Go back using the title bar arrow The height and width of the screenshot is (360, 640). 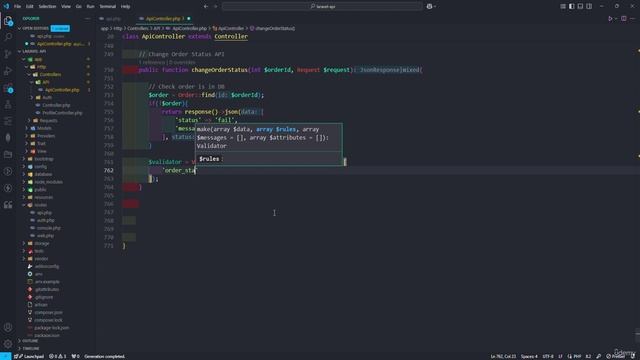click(206, 7)
